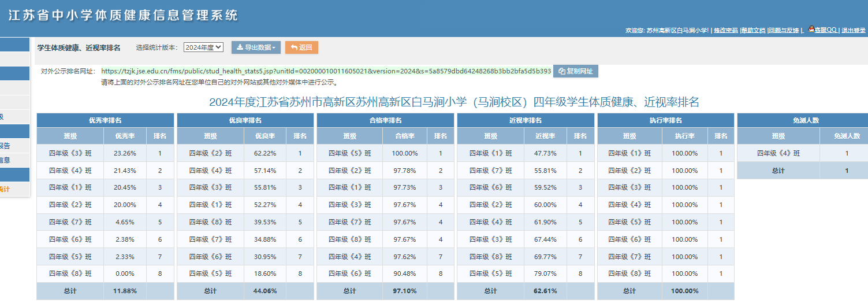Image resolution: width=868 pixels, height=303 pixels.
Task: Click 退出登录 to log out
Action: [854, 30]
